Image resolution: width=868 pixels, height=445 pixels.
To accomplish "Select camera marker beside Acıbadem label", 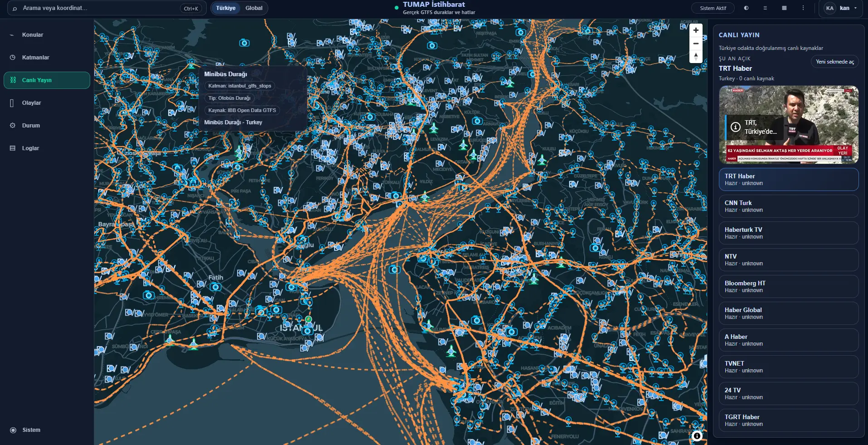I will (x=511, y=332).
